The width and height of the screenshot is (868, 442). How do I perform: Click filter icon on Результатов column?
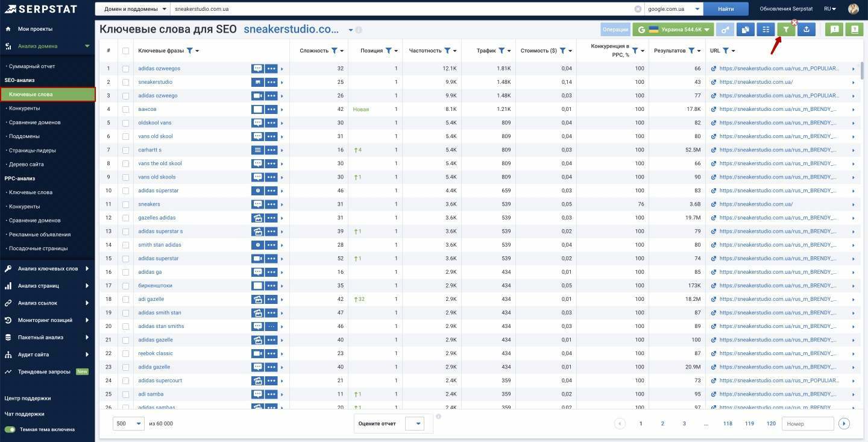point(692,51)
